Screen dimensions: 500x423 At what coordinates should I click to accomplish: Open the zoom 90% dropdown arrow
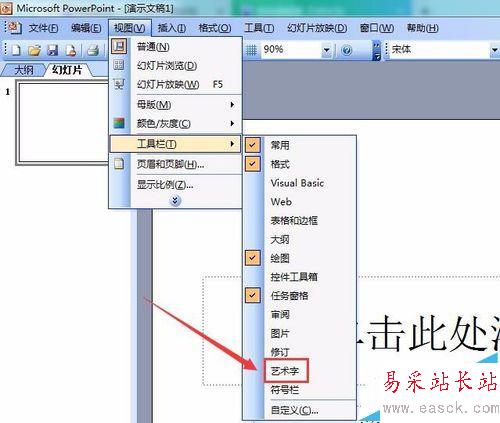pos(327,51)
